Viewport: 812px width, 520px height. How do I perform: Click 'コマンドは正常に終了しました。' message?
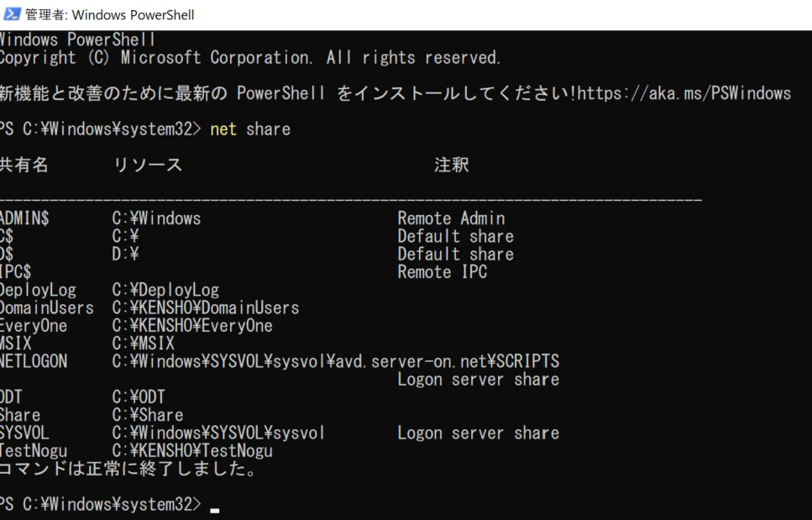pos(128,469)
